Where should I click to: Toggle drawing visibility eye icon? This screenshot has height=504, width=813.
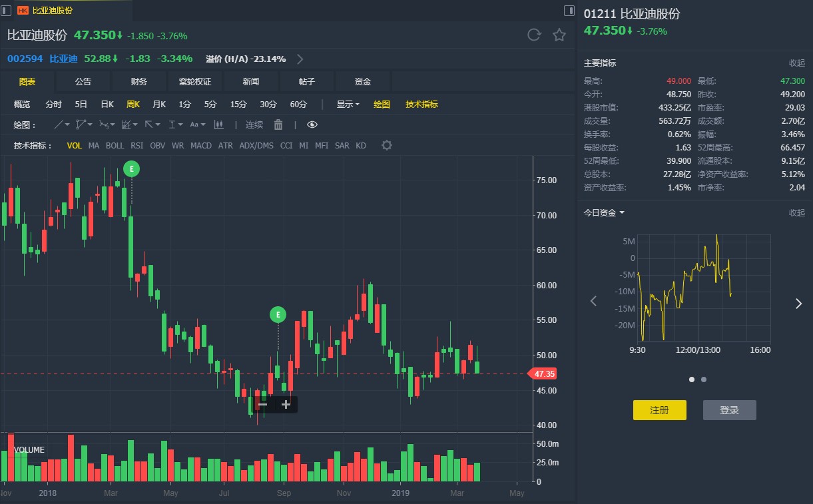coord(312,125)
